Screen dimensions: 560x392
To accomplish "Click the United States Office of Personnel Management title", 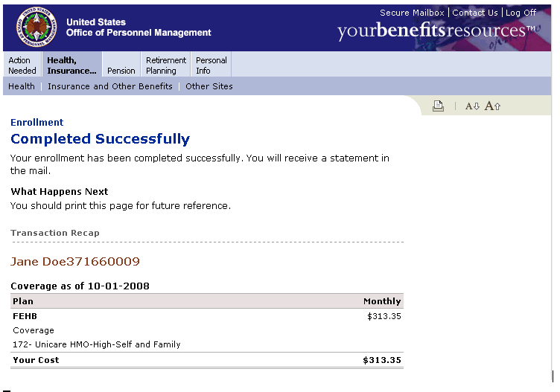I will click(139, 28).
